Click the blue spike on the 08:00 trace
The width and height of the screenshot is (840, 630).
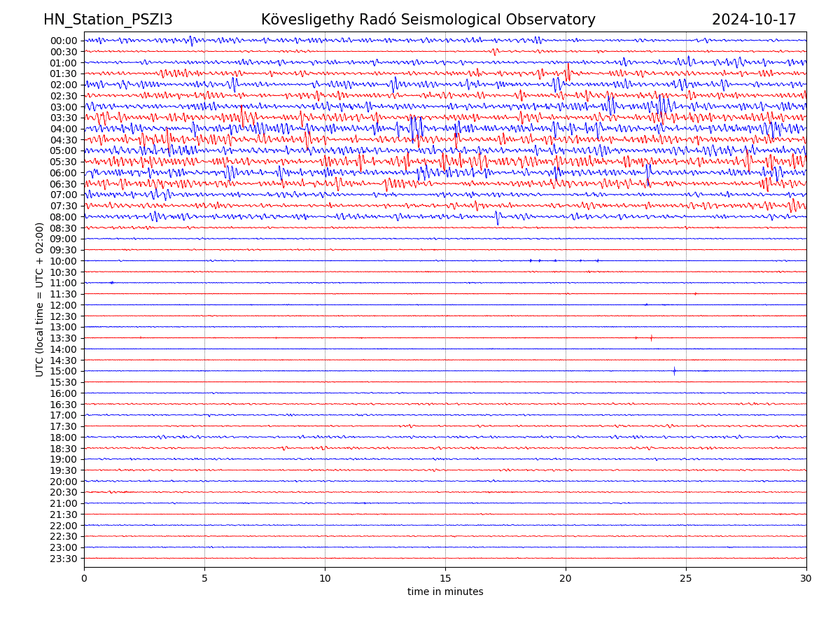498,218
